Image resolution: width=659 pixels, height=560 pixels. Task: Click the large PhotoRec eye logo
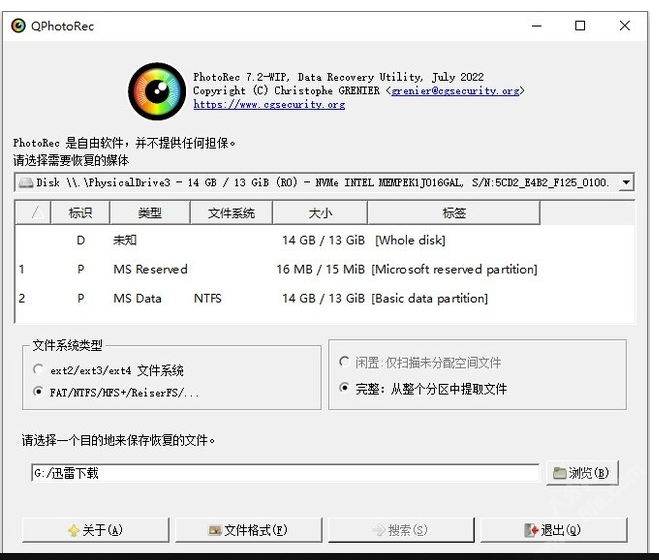pos(157,91)
